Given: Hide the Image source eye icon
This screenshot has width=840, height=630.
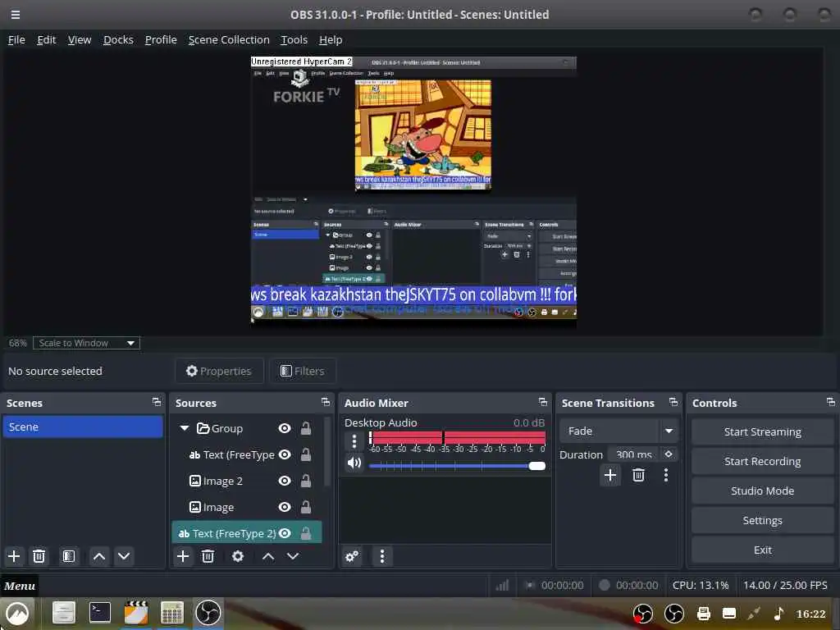Looking at the screenshot, I should coord(285,507).
